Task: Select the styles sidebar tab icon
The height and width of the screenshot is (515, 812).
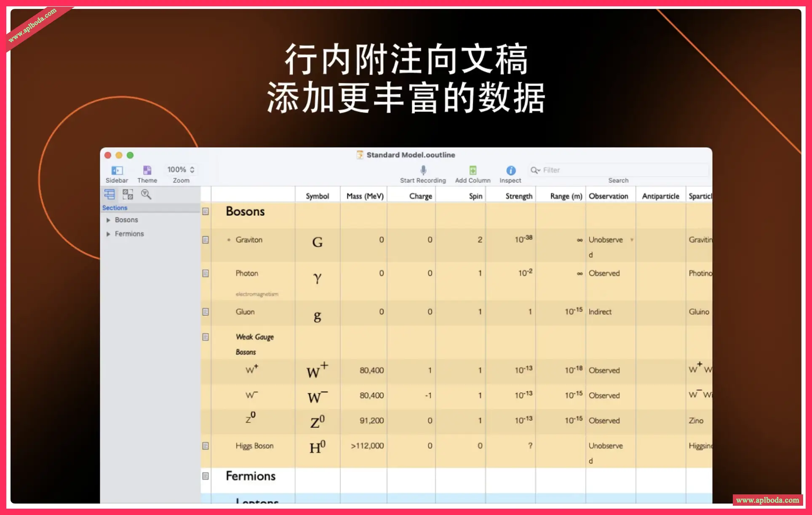Action: click(x=128, y=194)
